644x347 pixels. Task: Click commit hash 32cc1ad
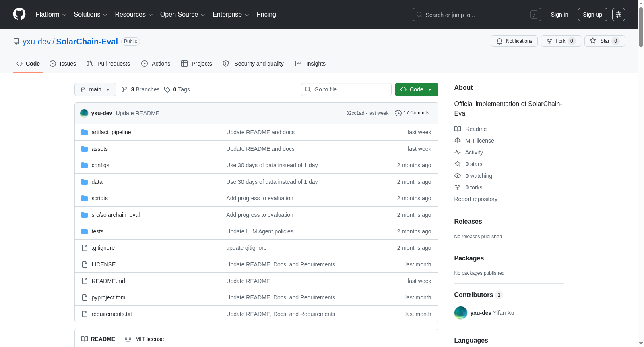[x=355, y=113]
